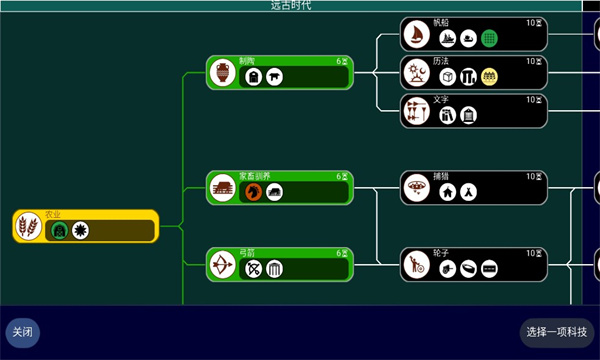Open the 轮子 technology node
Viewport: 600px width, 360px height.
[474, 265]
